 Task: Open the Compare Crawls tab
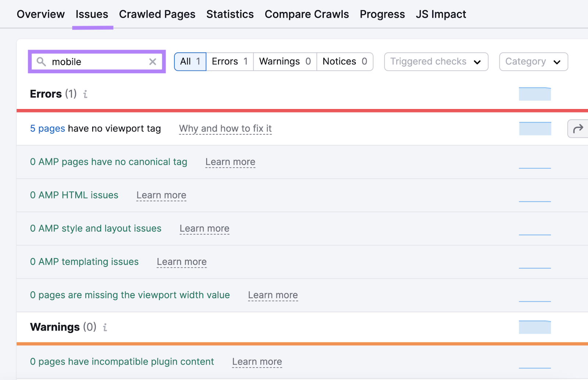pos(306,14)
